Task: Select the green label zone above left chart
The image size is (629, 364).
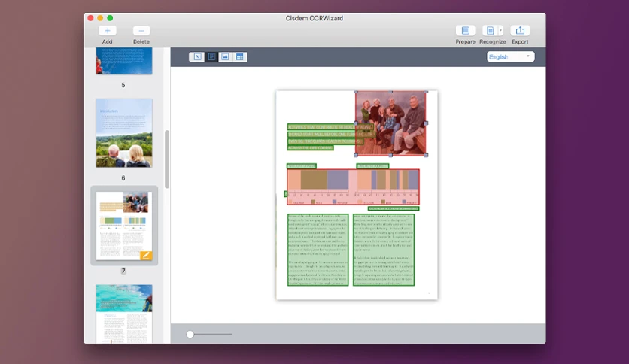Action: 301,166
